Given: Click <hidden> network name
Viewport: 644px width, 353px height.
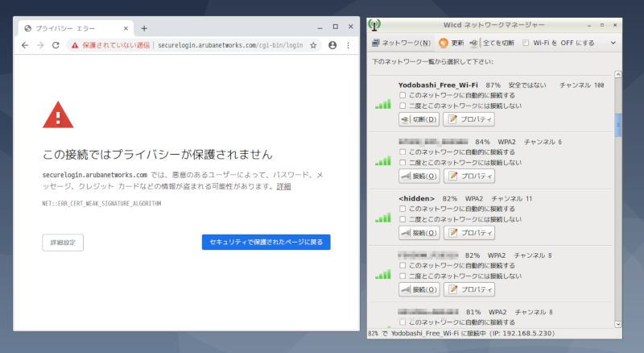Looking at the screenshot, I should (x=416, y=199).
